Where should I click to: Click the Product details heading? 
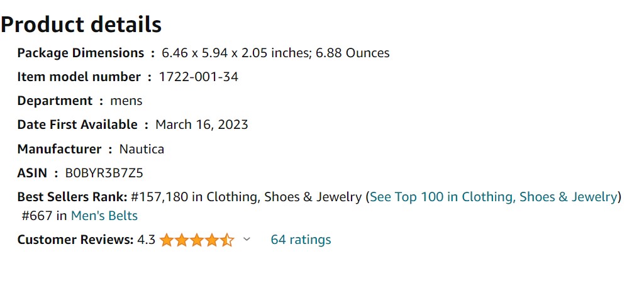(x=81, y=25)
